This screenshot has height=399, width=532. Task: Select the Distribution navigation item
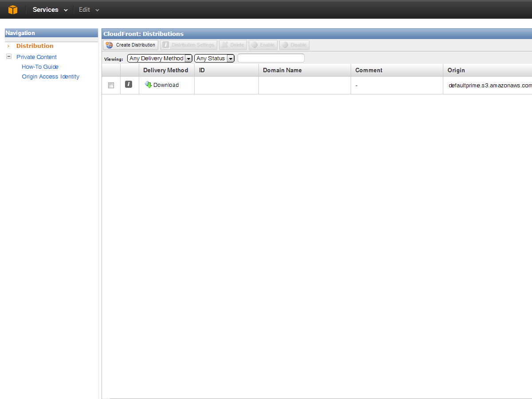tap(35, 46)
